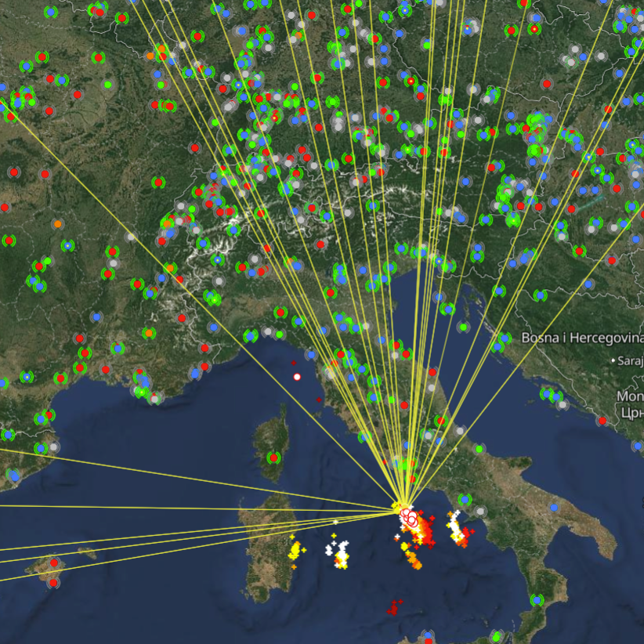
Task: Select the green station on Italy's Gargano coast
Action: [478, 449]
